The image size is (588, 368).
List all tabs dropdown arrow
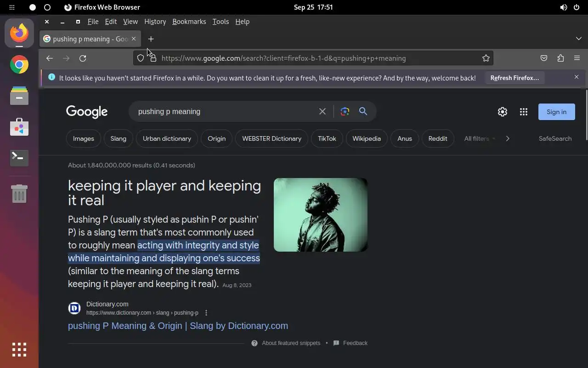point(579,39)
